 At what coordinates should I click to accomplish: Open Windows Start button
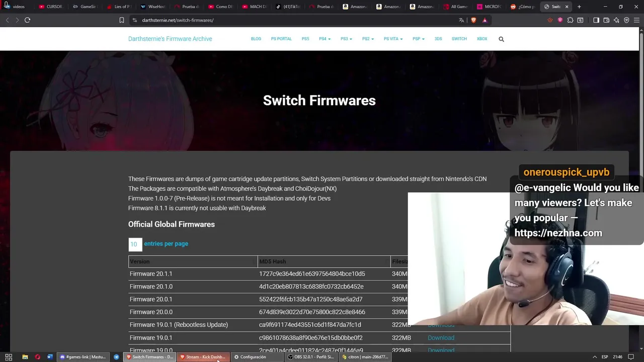(x=9, y=357)
